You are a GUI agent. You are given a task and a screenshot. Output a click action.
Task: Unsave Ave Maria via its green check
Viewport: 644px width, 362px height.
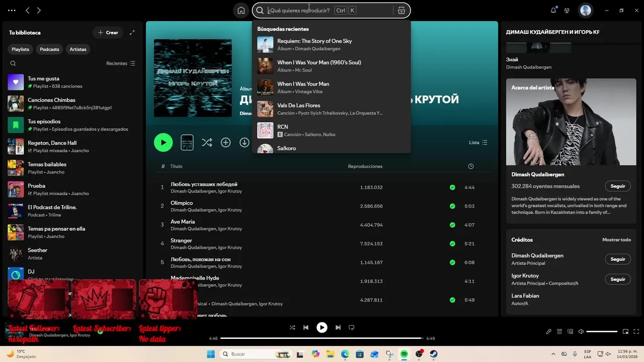(452, 225)
